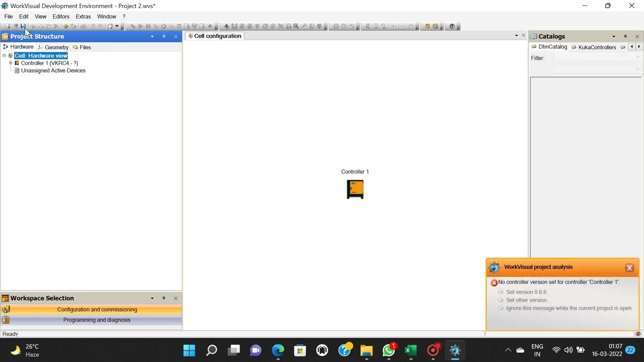644x362 pixels.
Task: Close the Cell configuration tab
Action: (x=523, y=36)
